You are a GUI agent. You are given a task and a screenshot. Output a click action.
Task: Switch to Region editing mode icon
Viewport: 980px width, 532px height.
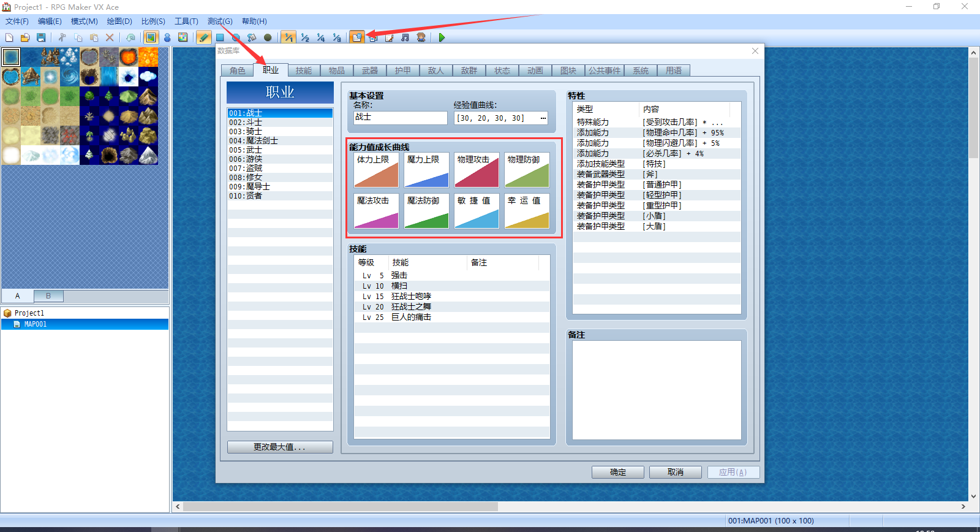tap(183, 37)
